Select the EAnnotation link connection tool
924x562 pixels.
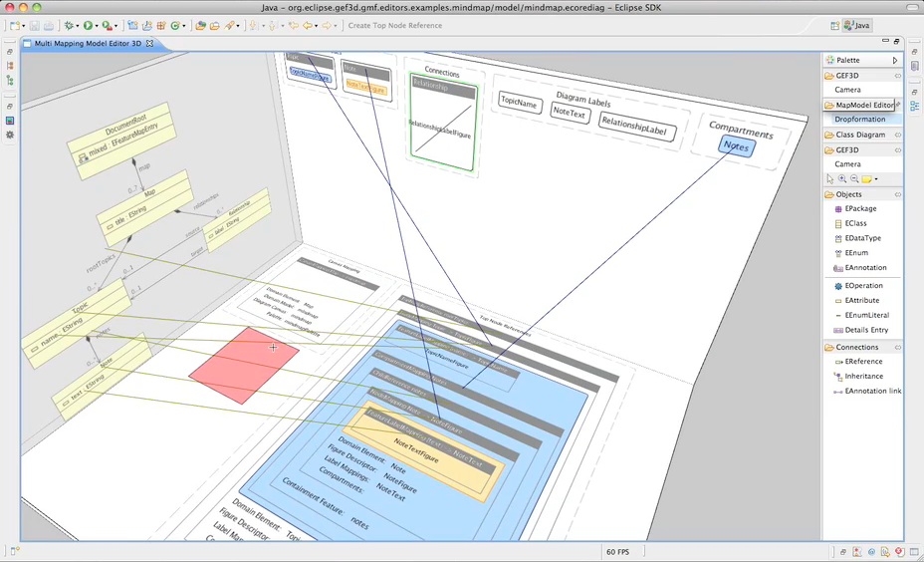[867, 391]
